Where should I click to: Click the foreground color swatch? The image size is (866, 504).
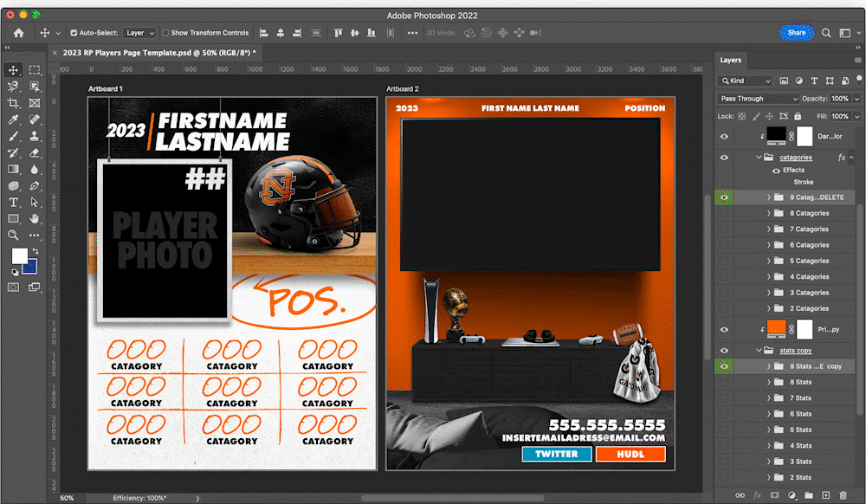(x=19, y=255)
